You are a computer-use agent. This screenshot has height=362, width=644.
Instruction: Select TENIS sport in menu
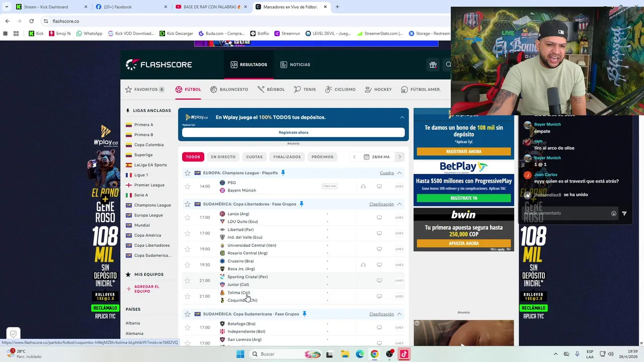(x=305, y=89)
